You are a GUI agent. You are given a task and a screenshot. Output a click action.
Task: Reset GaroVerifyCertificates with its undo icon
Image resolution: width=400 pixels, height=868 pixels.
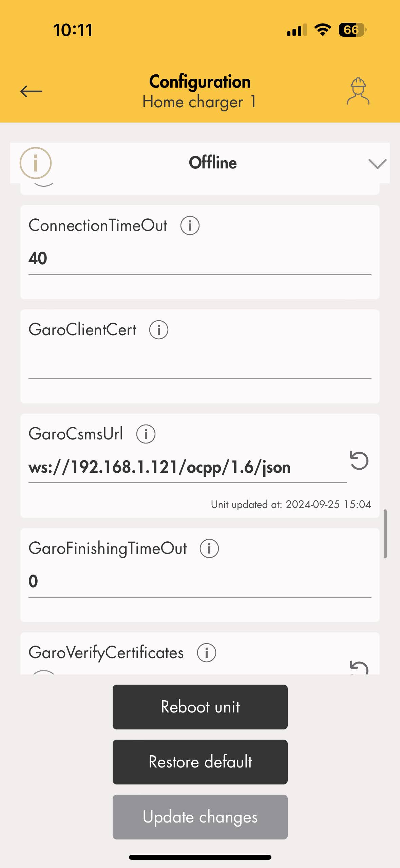point(359,668)
